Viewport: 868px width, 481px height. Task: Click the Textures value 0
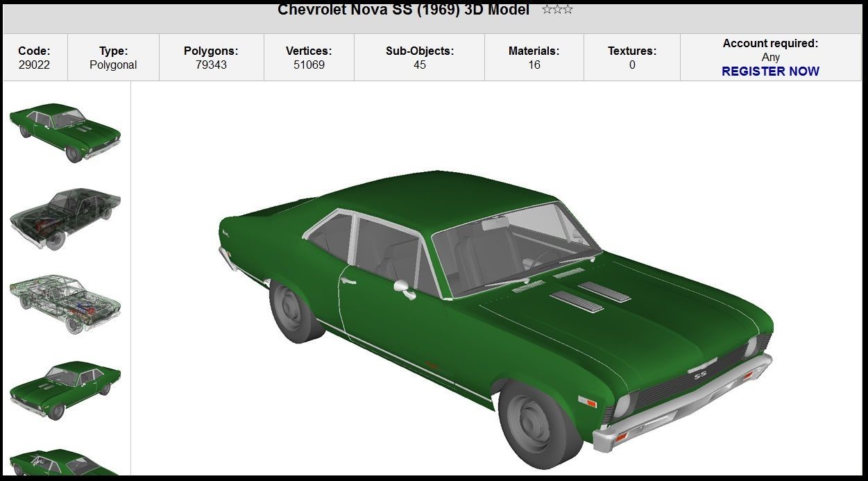click(x=632, y=65)
